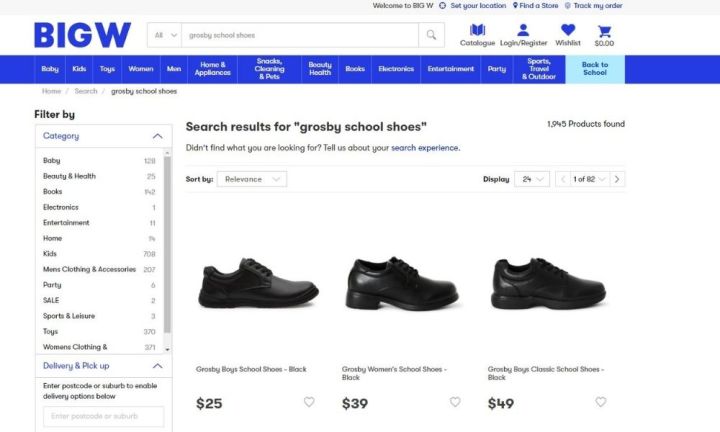
Task: Open the Books menu in navigation bar
Action: coord(355,69)
